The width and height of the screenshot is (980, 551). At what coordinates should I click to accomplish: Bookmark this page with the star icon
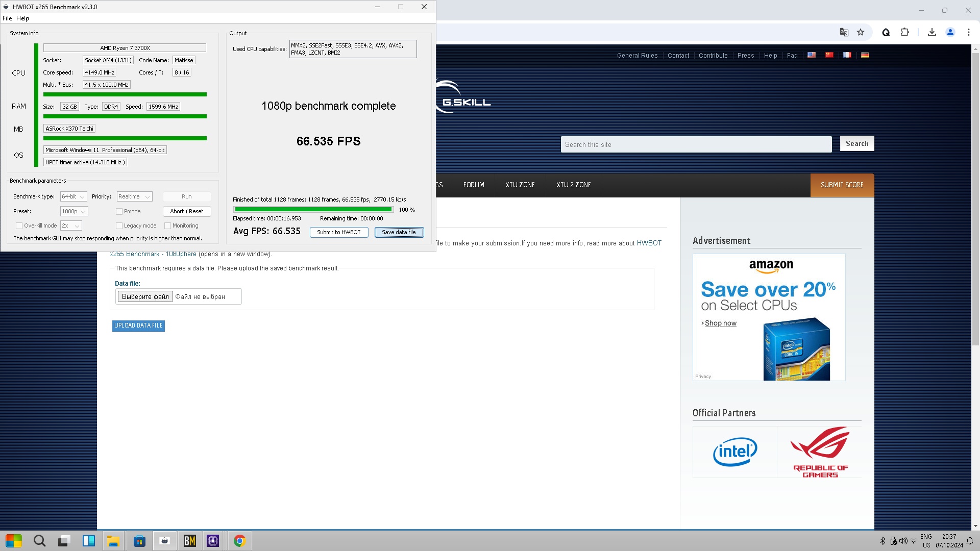pyautogui.click(x=861, y=32)
